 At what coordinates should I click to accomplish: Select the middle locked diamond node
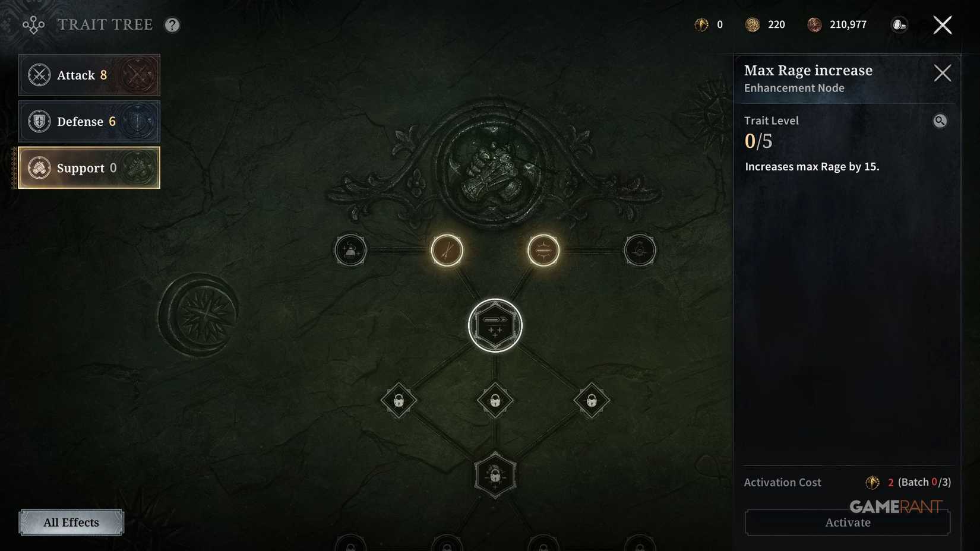coord(495,400)
